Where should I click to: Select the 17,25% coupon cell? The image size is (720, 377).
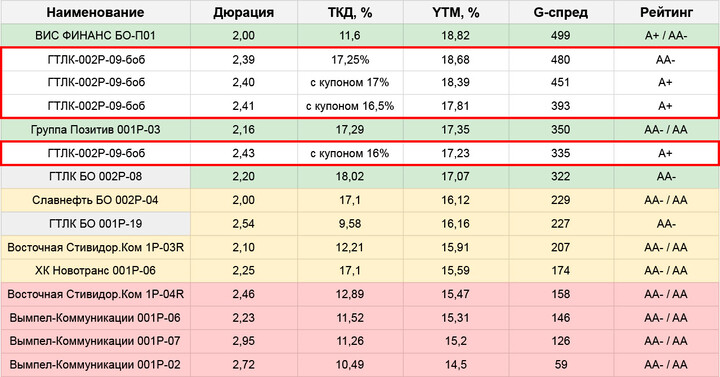pos(350,60)
